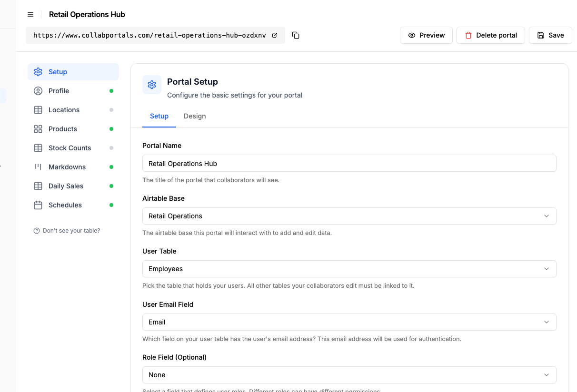Open Markdowns in sidebar
Screen dimensions: 577x392
73,167
